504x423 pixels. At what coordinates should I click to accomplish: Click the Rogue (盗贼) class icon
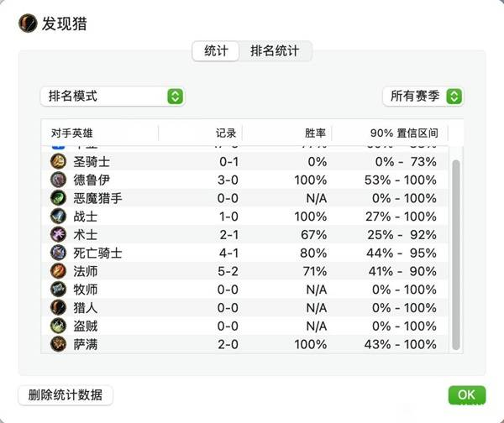[x=58, y=326]
